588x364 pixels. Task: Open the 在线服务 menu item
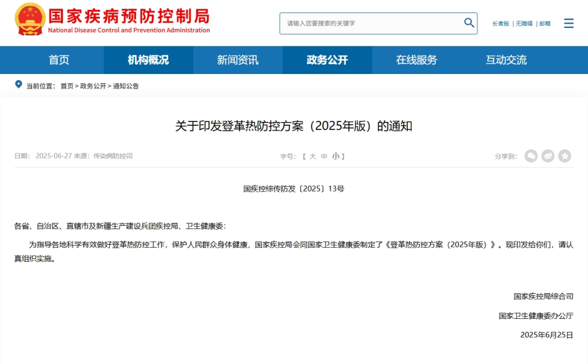(416, 60)
